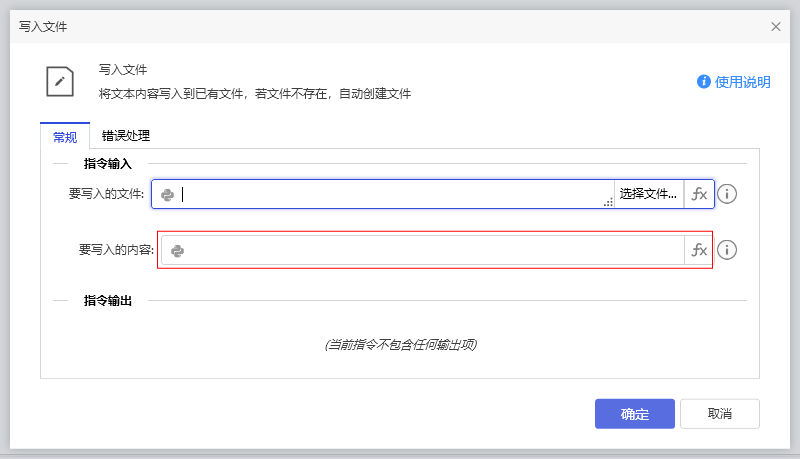Switch to the 常规 tab
The height and width of the screenshot is (459, 800).
(x=65, y=137)
